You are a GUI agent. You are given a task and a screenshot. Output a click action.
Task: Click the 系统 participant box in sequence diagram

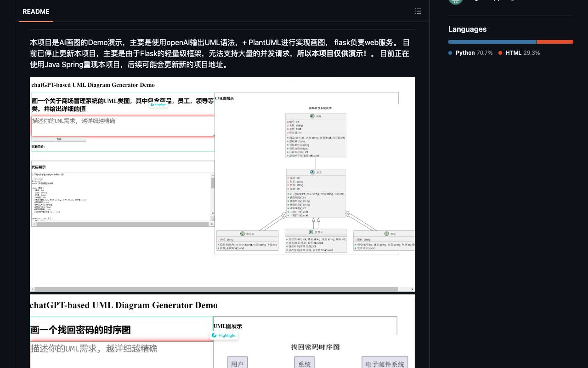click(305, 362)
